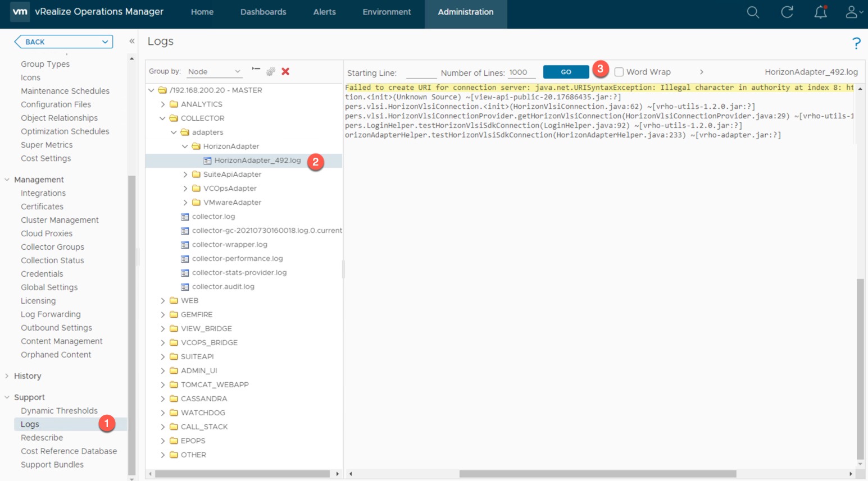This screenshot has height=481, width=868.
Task: Open the search magnifier icon
Action: [753, 12]
